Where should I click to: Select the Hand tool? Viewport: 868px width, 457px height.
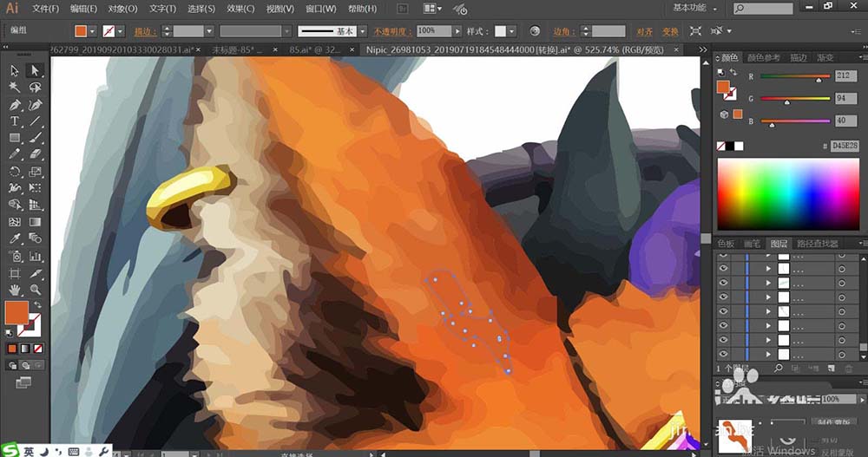point(15,290)
